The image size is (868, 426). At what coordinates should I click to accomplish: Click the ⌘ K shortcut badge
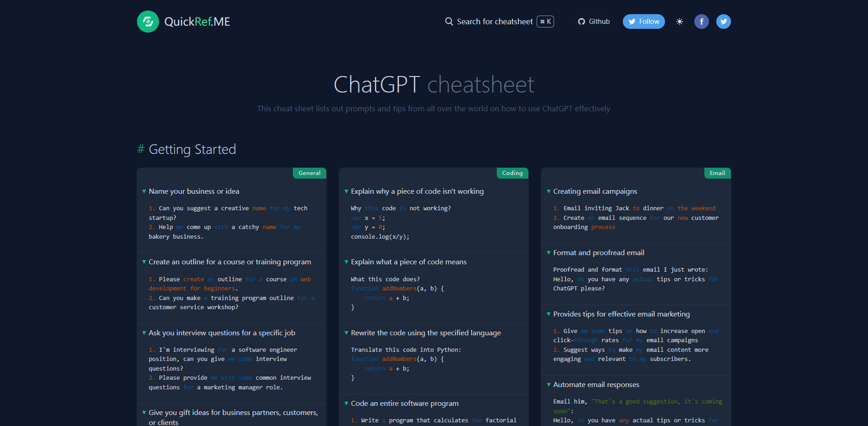[x=545, y=22]
